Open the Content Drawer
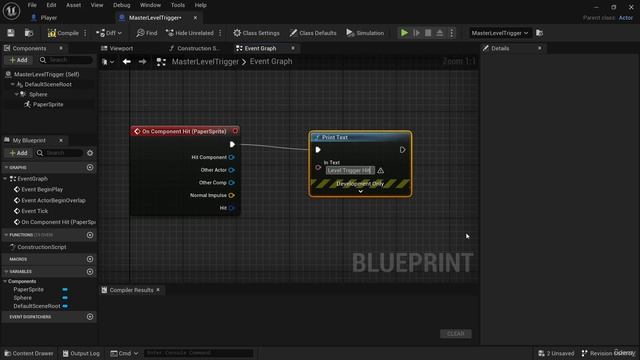Screen dimensions: 640x360 coord(29,353)
